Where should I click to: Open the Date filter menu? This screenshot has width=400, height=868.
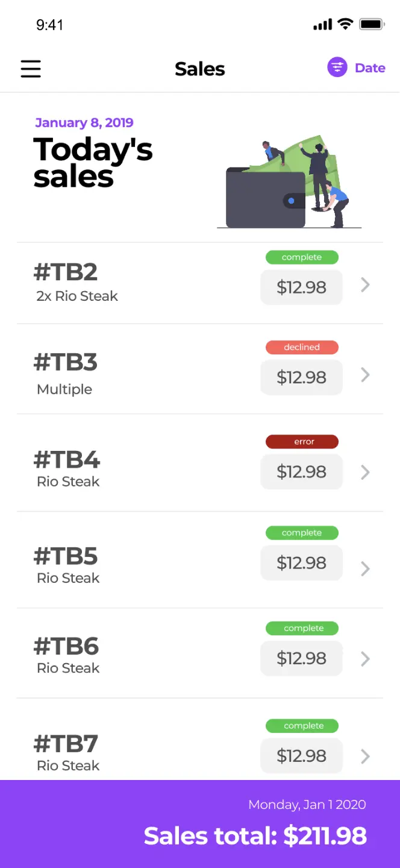point(370,68)
